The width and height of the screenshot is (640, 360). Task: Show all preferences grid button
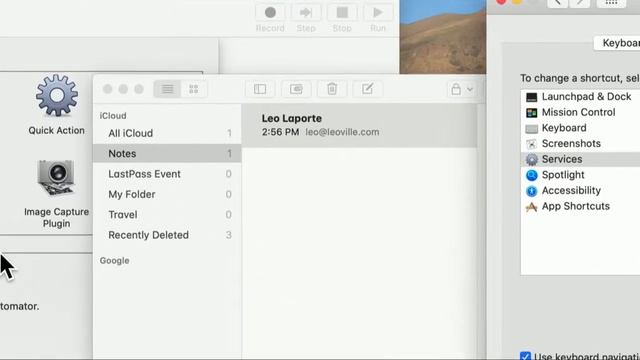(611, 3)
